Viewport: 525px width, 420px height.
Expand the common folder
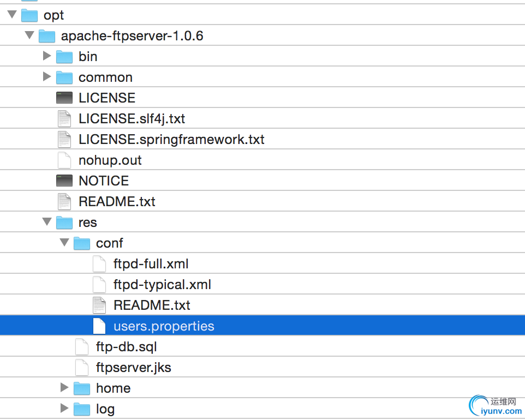click(47, 77)
